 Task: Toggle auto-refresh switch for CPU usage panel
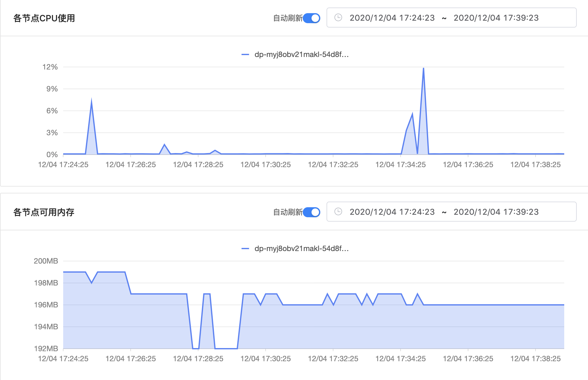(x=312, y=18)
